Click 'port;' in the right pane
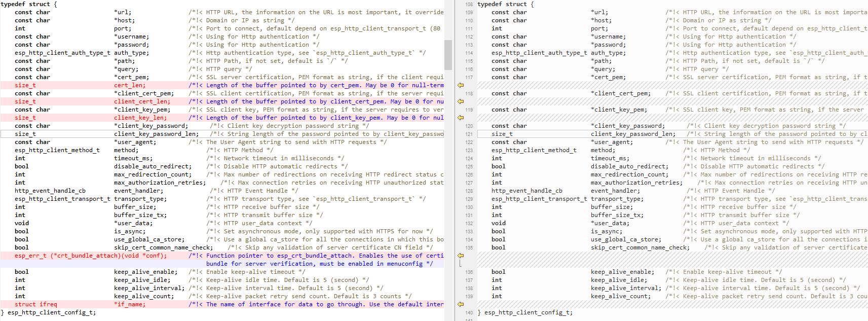 pos(599,28)
